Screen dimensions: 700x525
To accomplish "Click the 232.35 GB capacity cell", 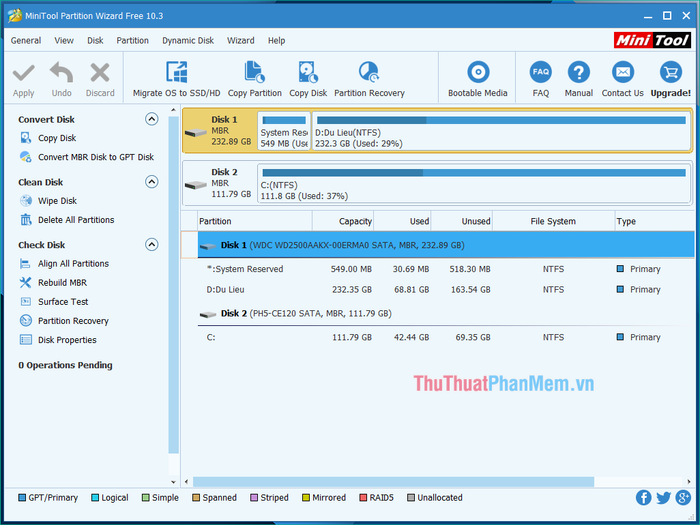I will (x=352, y=290).
